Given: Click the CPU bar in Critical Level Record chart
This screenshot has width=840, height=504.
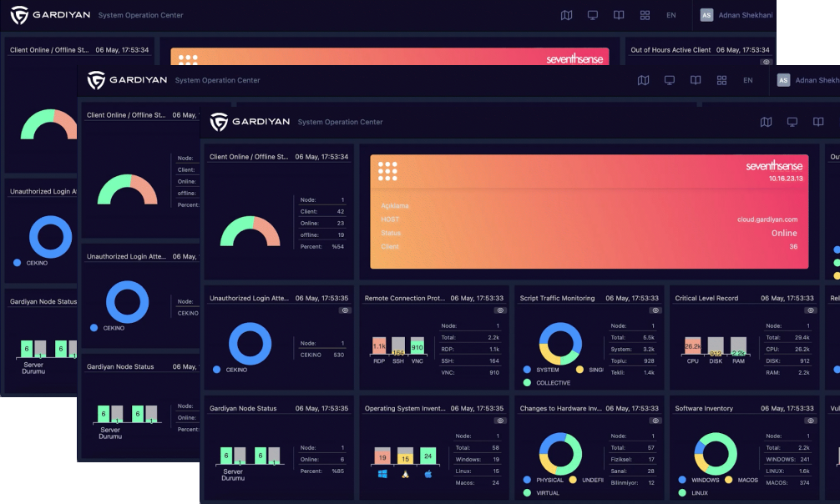Looking at the screenshot, I should click(693, 346).
